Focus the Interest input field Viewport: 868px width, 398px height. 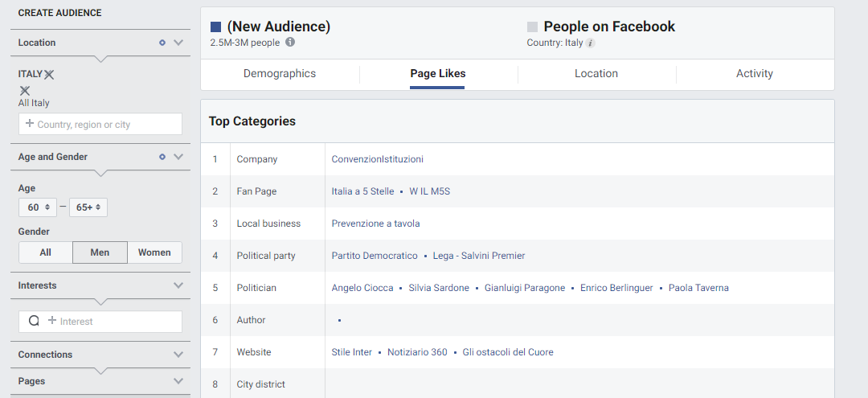[100, 321]
